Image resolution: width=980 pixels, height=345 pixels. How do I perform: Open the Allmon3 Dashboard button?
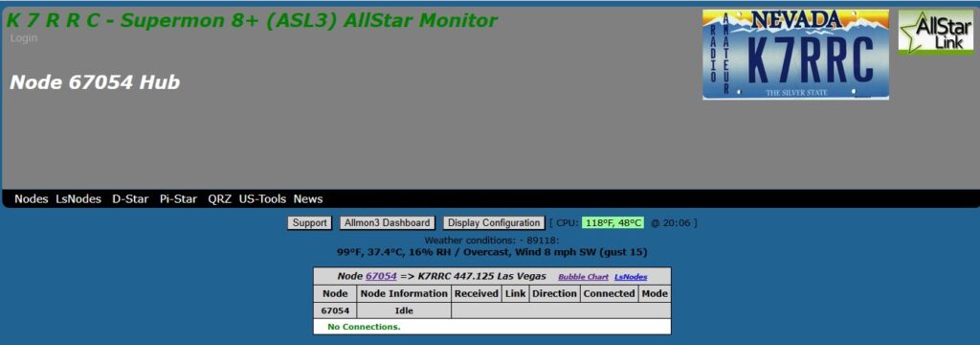pyautogui.click(x=388, y=223)
